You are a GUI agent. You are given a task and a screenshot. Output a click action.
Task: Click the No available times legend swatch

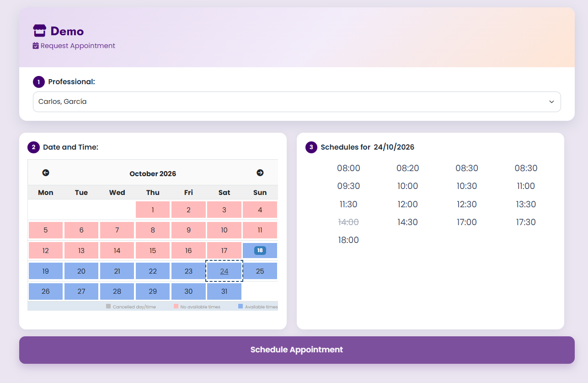(x=176, y=306)
